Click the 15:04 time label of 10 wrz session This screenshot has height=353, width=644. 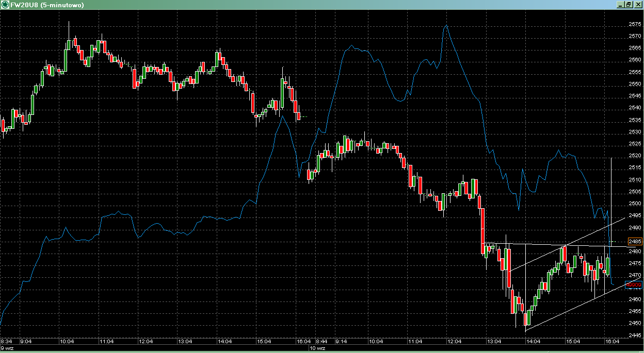[x=573, y=342]
